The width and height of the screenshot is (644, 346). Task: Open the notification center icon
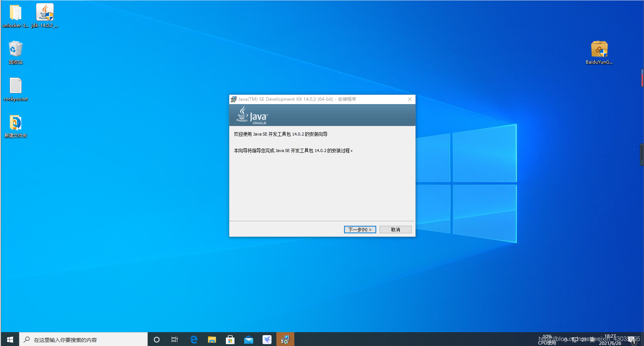(632, 340)
